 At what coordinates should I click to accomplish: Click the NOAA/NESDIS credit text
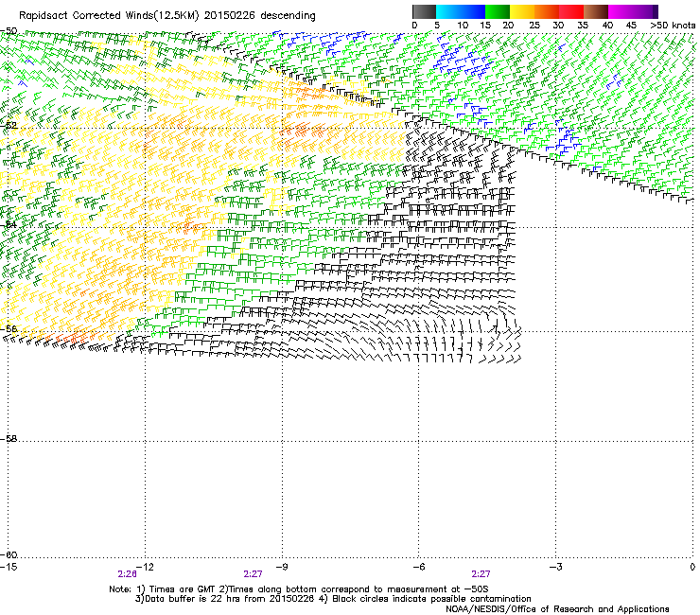[x=557, y=609]
